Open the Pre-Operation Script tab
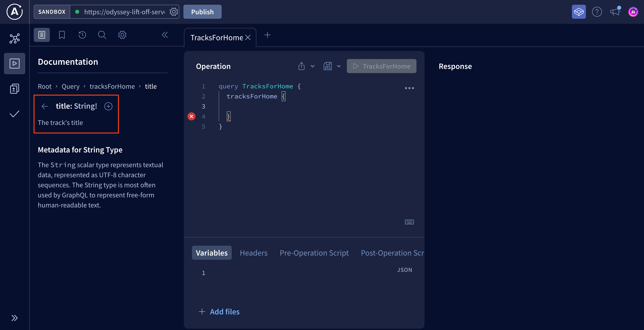This screenshot has height=330, width=644. coord(314,253)
